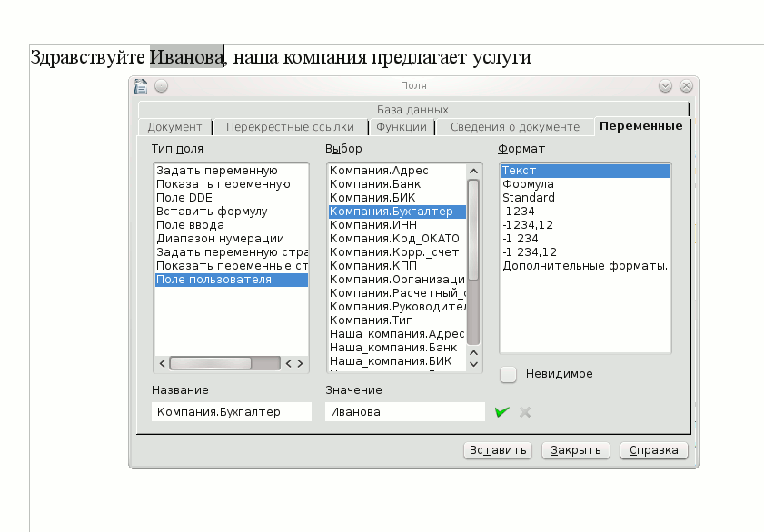Click the Тип поля horizontal scrollbar thumb

coord(224,363)
